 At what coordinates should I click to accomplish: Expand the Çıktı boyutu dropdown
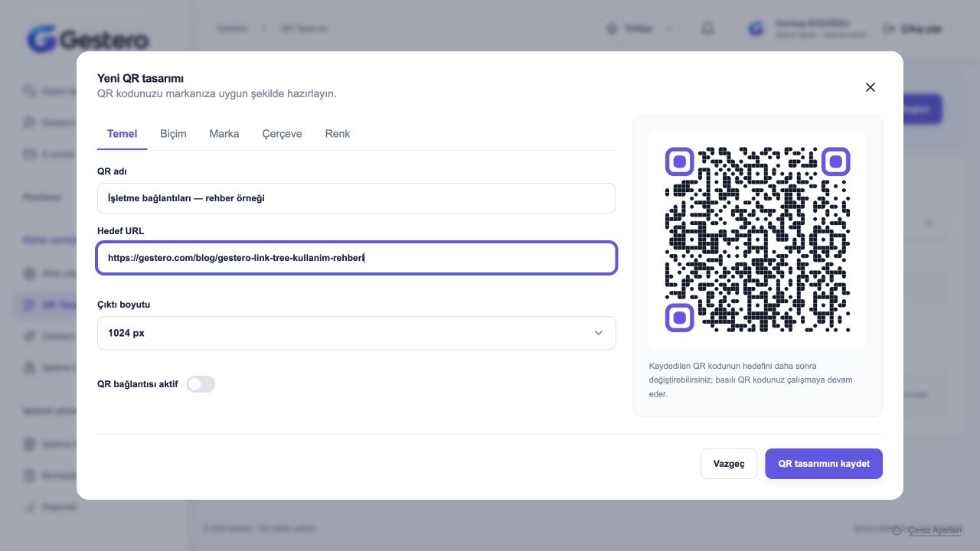pyautogui.click(x=357, y=333)
